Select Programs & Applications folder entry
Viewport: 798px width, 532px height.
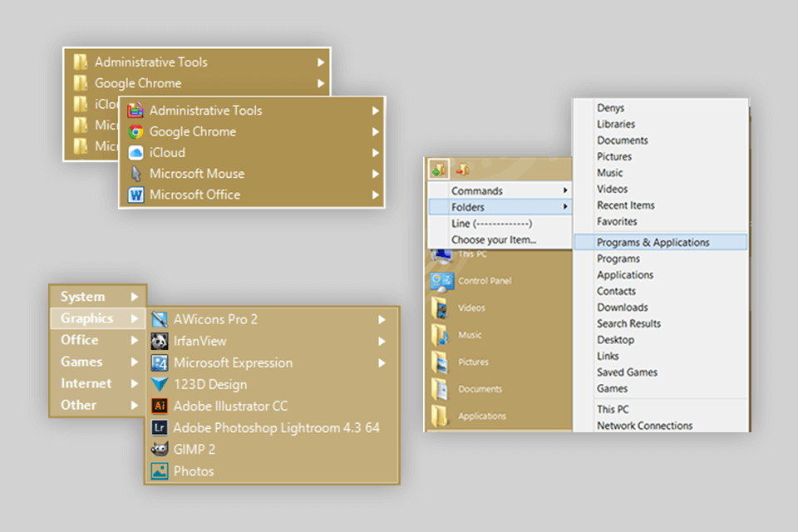[x=661, y=243]
